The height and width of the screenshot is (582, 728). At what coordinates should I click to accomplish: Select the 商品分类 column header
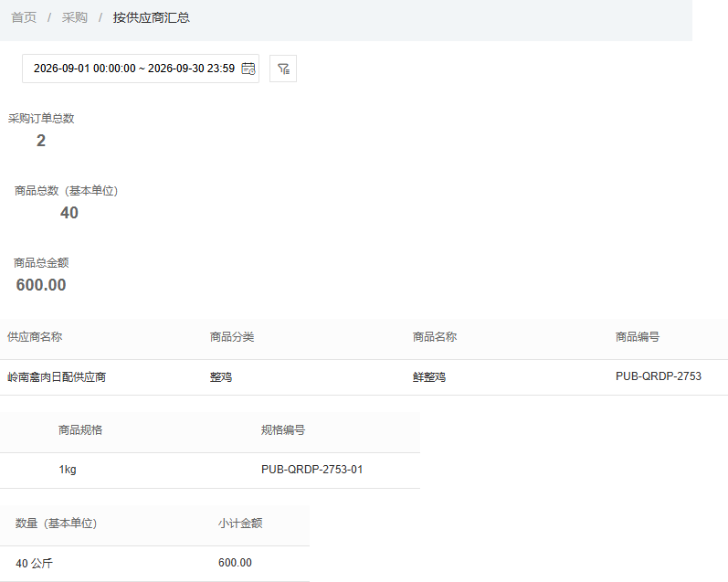(232, 337)
